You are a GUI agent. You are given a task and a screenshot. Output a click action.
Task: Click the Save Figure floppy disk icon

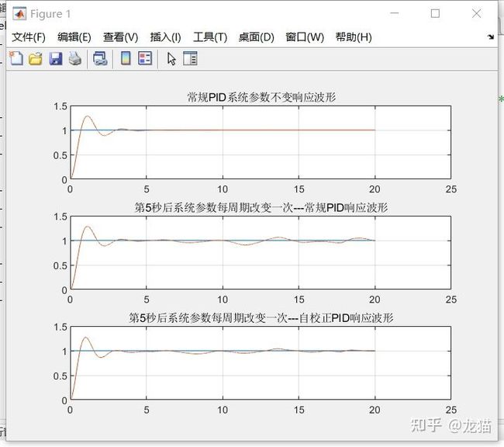(56, 59)
